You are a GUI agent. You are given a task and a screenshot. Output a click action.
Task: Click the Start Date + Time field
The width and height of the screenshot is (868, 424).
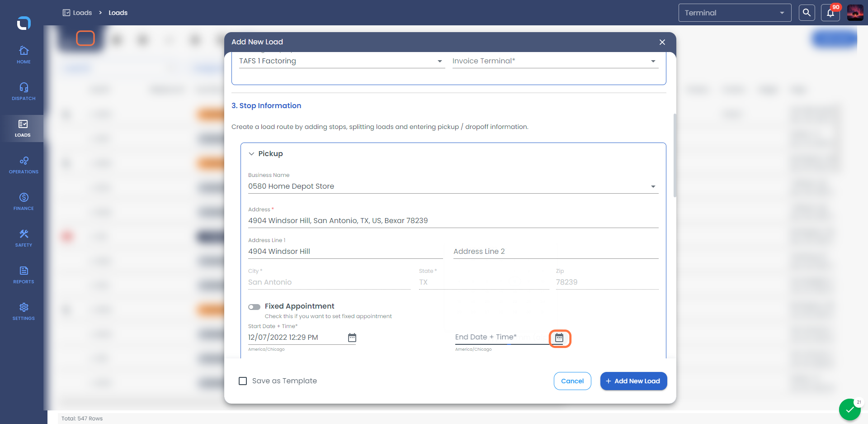tap(297, 338)
